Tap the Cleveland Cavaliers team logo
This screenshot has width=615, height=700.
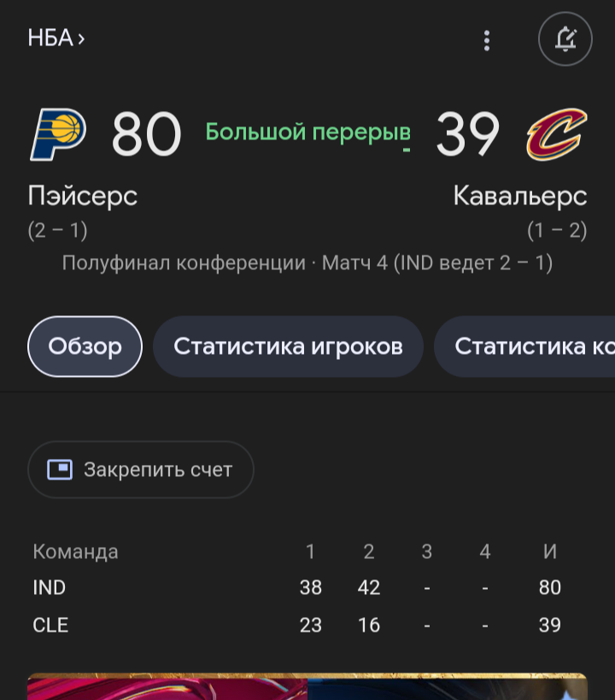tap(556, 134)
